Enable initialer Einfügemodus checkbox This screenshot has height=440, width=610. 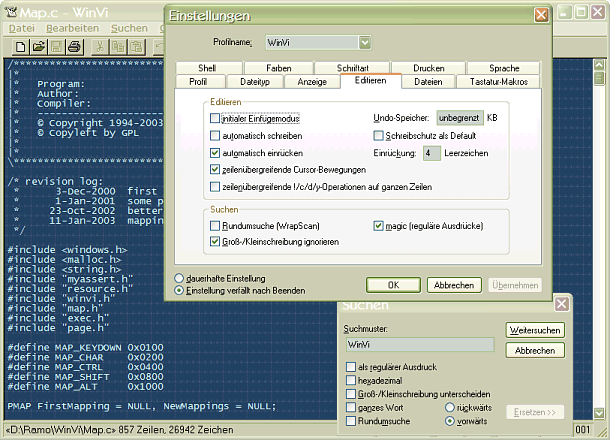point(215,118)
